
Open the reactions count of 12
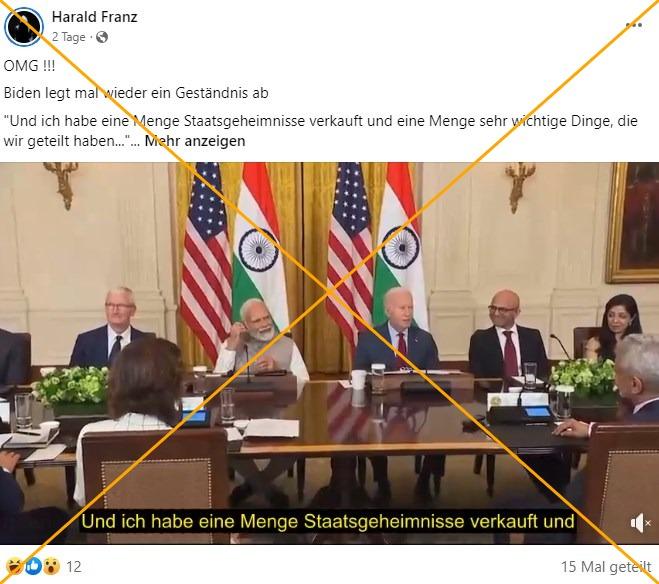point(74,567)
